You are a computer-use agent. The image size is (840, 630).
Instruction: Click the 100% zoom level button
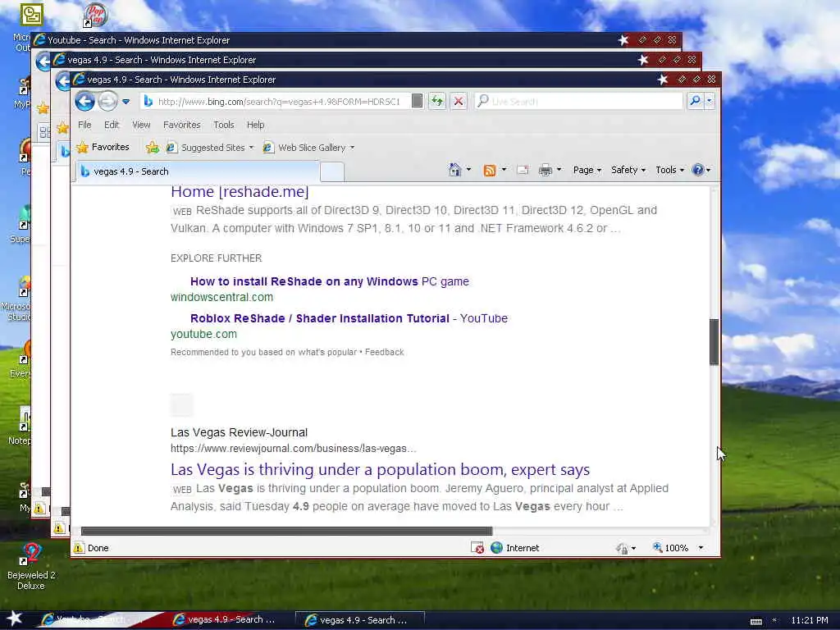[x=670, y=547]
